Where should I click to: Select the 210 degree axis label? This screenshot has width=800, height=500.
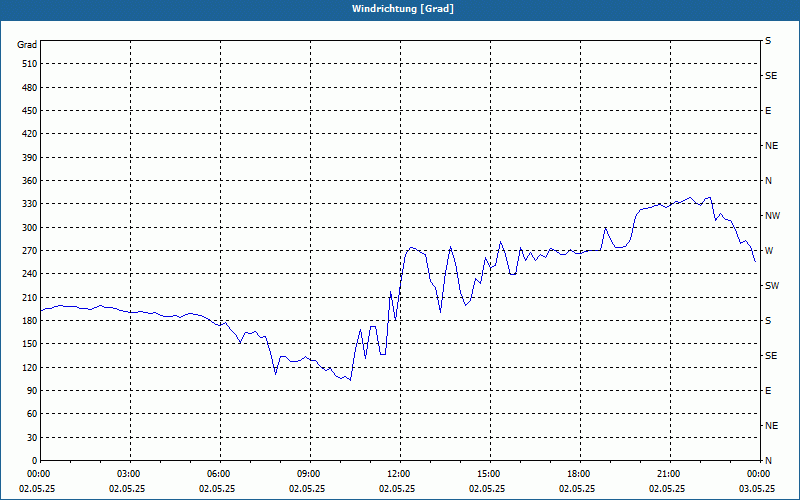coord(29,297)
